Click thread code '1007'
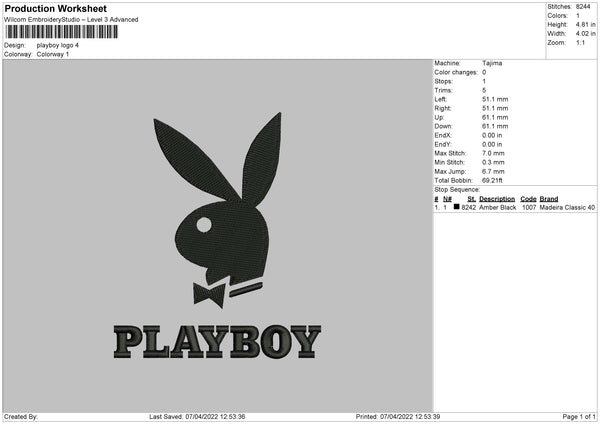This screenshot has height=424, width=600. point(529,207)
